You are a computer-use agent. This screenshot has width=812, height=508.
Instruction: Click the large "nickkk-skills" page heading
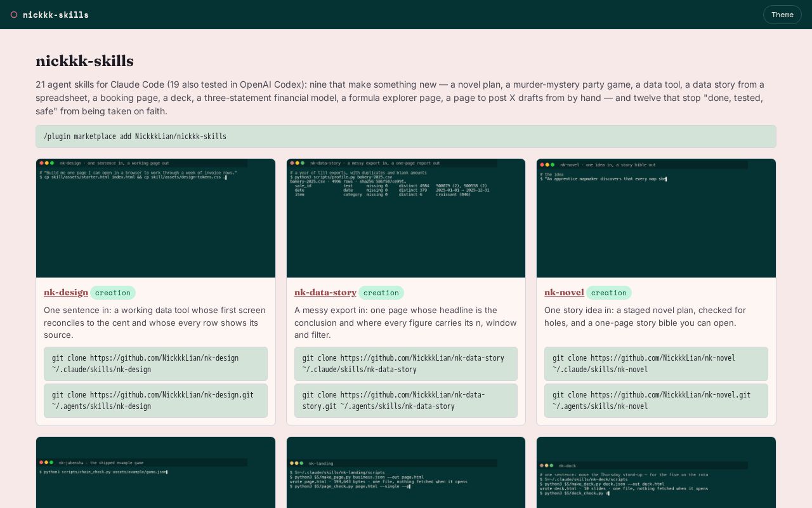point(84,61)
